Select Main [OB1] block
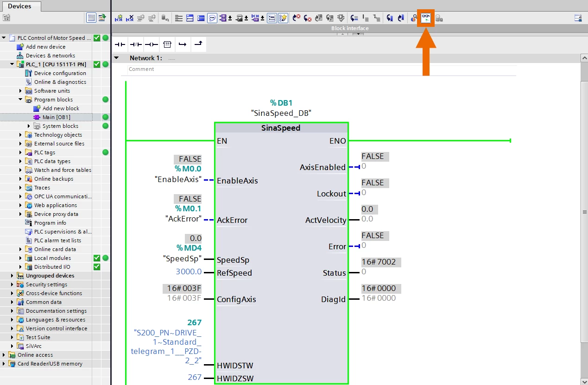 (x=56, y=117)
